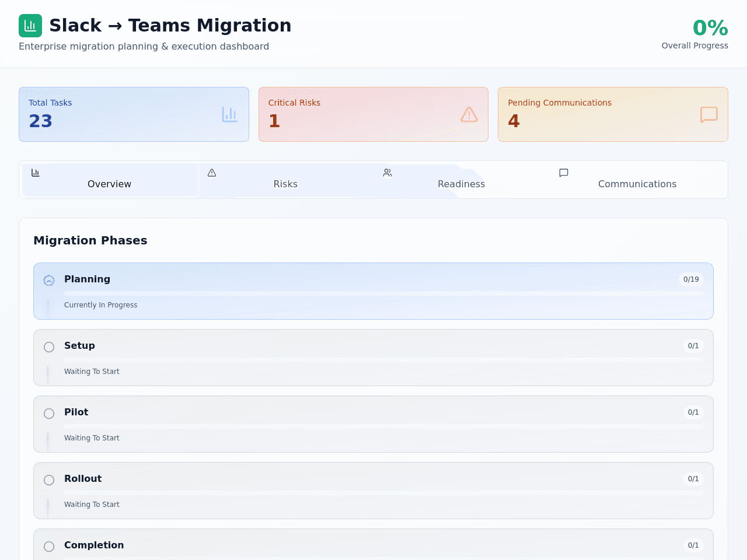Click the Pilot phase progress bar
Viewport: 747px width, 560px height.
click(384, 426)
